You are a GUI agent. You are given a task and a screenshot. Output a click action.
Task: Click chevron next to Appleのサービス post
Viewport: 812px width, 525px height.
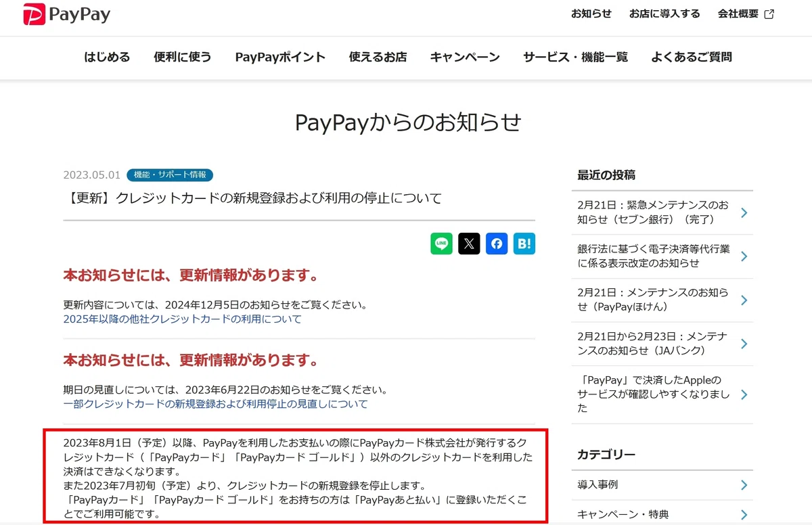[x=744, y=394]
